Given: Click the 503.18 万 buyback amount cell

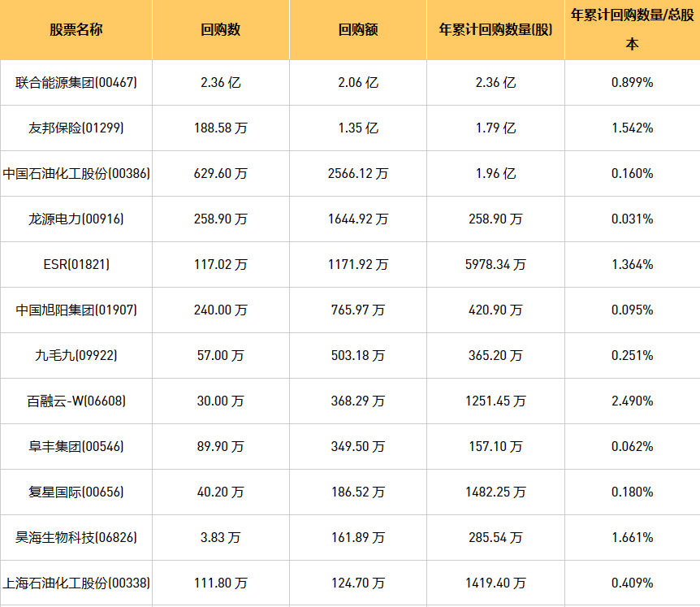Looking at the screenshot, I should pos(358,356).
